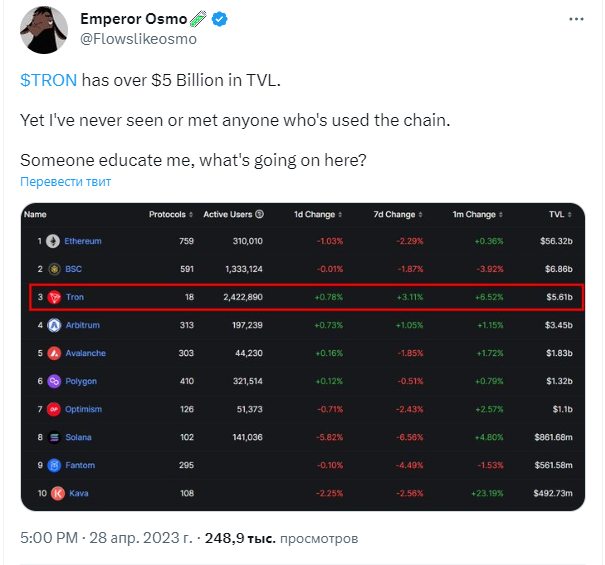605x565 pixels.
Task: Click the Active Users info icon
Action: (260, 214)
